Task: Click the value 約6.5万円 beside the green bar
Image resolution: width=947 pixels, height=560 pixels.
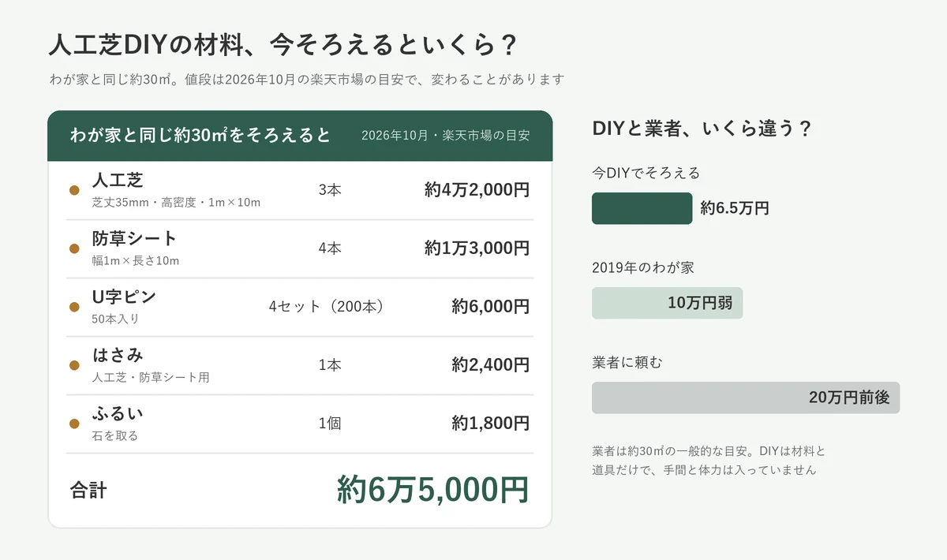Action: point(735,208)
